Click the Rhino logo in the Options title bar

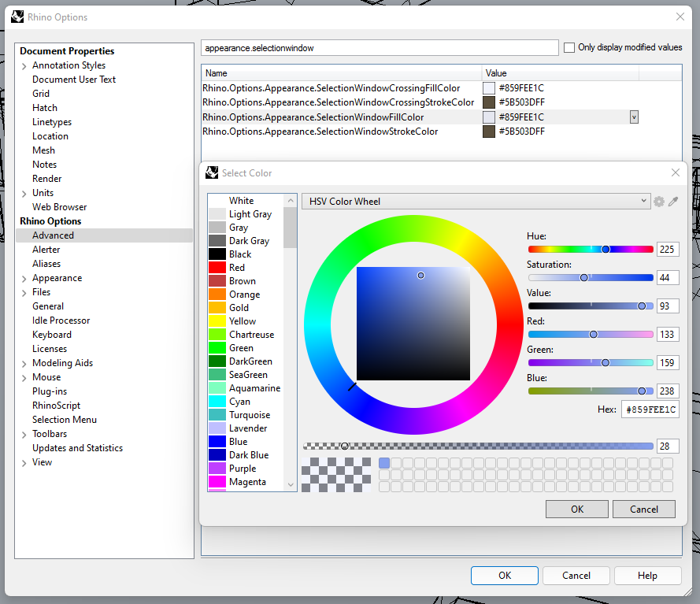coord(17,17)
